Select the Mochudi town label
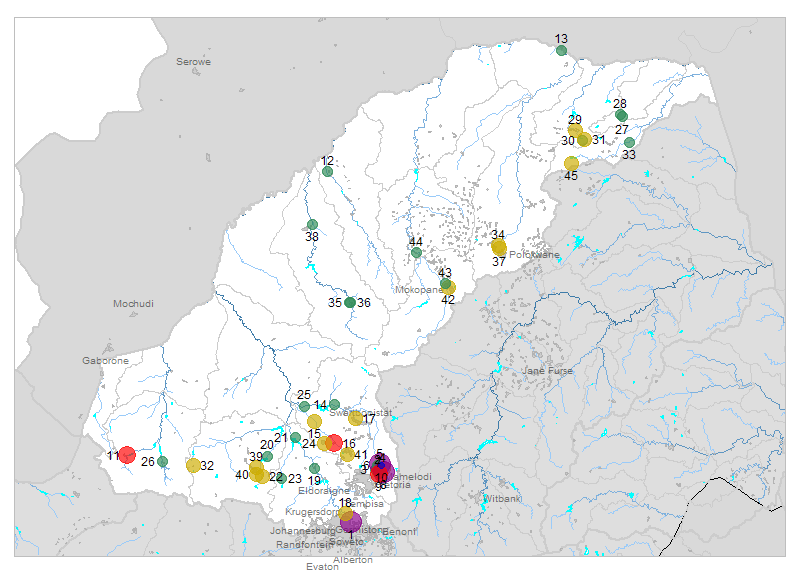 133,304
